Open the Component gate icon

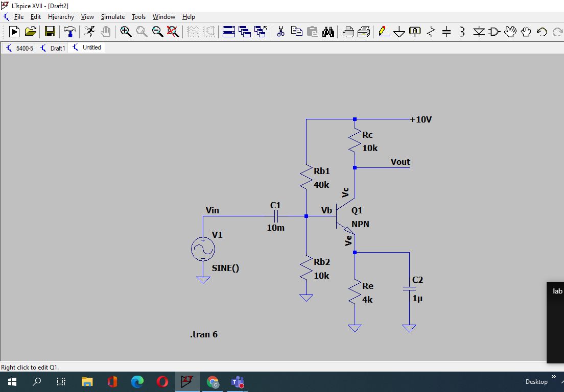pyautogui.click(x=494, y=32)
